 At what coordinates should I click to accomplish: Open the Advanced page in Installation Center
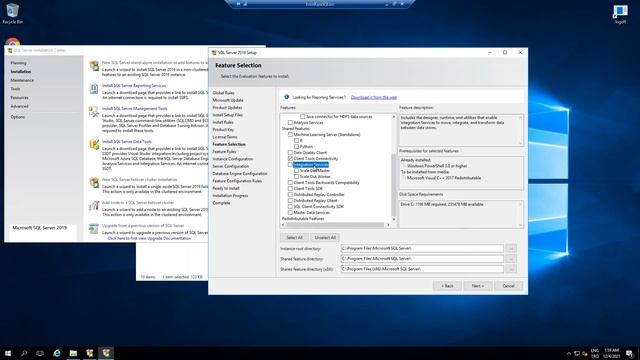[20, 107]
